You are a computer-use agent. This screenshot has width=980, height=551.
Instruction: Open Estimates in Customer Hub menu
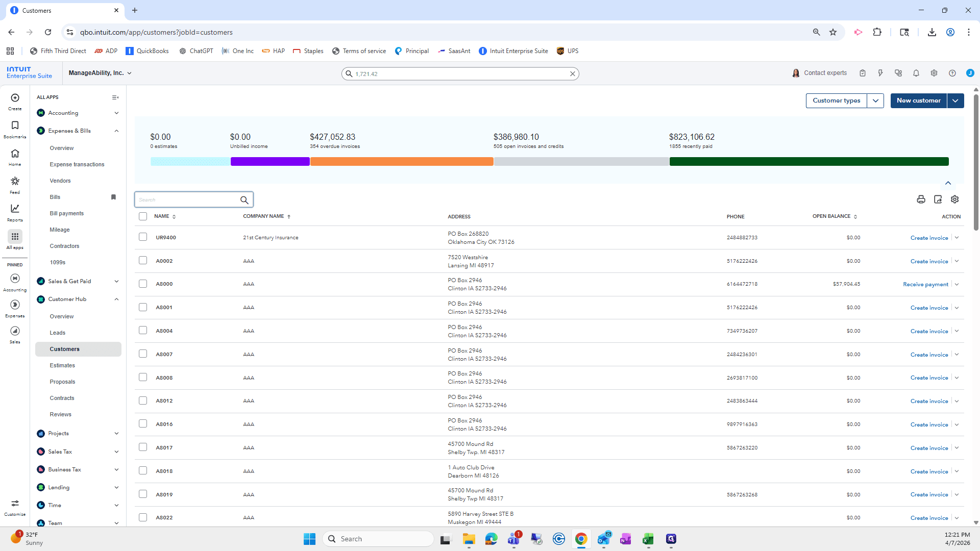click(62, 365)
